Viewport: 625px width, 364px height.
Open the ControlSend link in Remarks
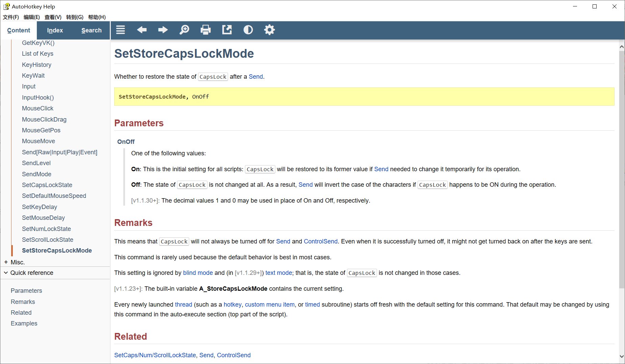tap(321, 241)
